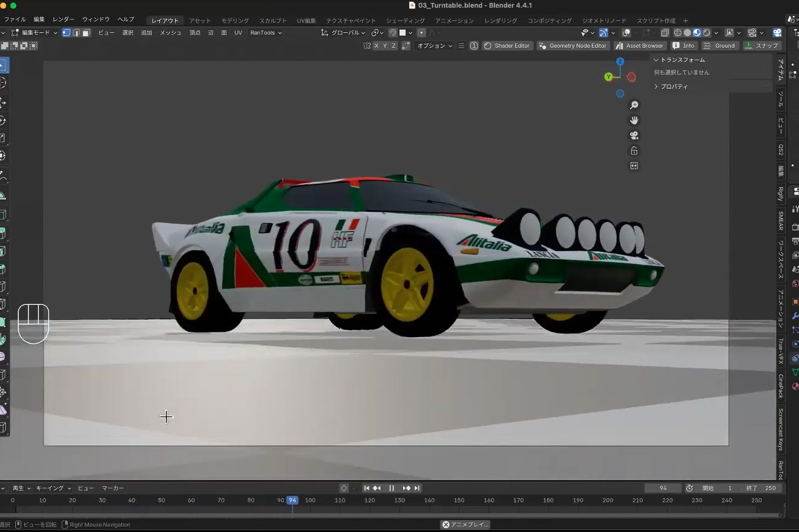
Task: Select edge select mode icon
Action: [76, 33]
